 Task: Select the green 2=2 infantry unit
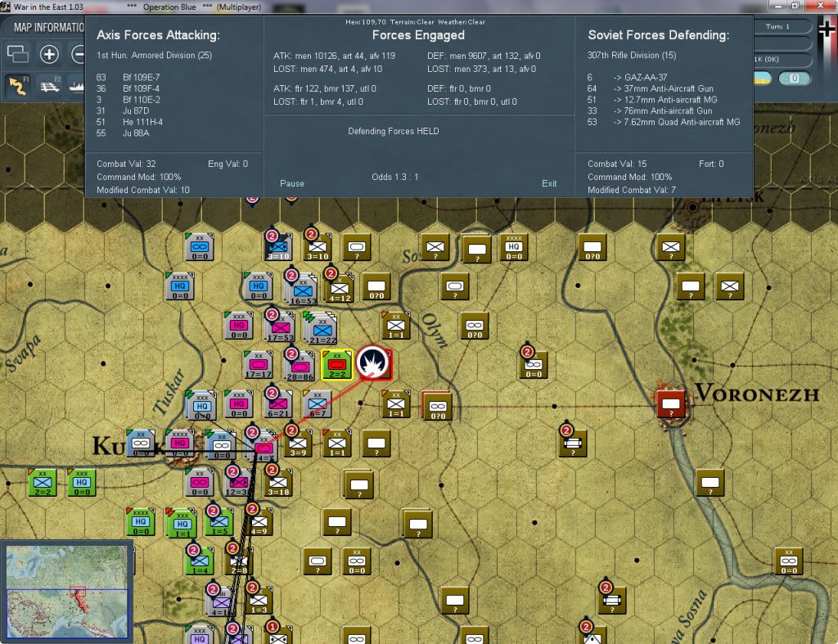tap(43, 483)
